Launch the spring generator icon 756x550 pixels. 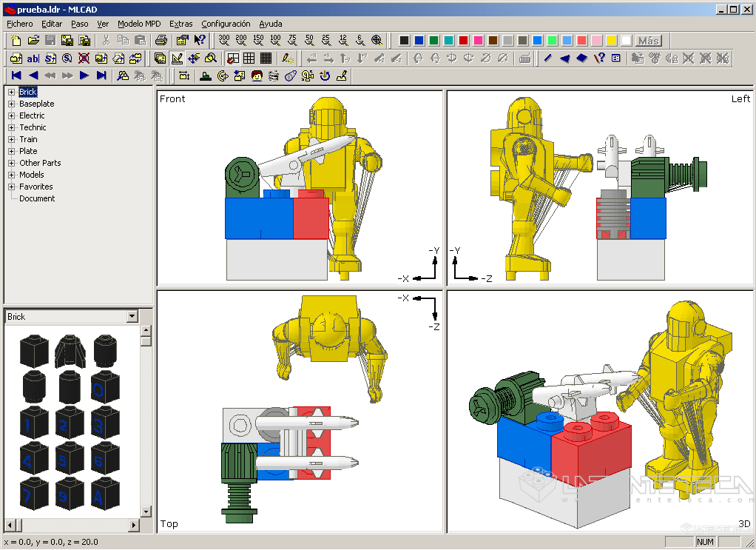pos(274,76)
